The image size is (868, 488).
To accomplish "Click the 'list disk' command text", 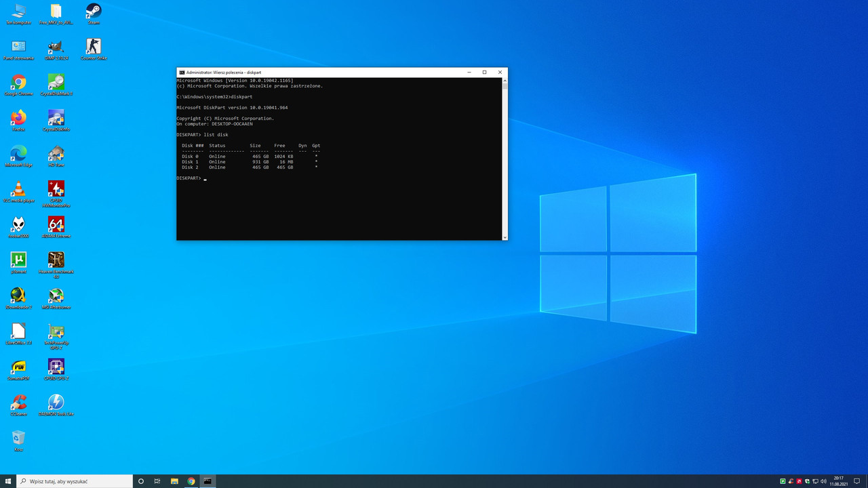I will (216, 135).
